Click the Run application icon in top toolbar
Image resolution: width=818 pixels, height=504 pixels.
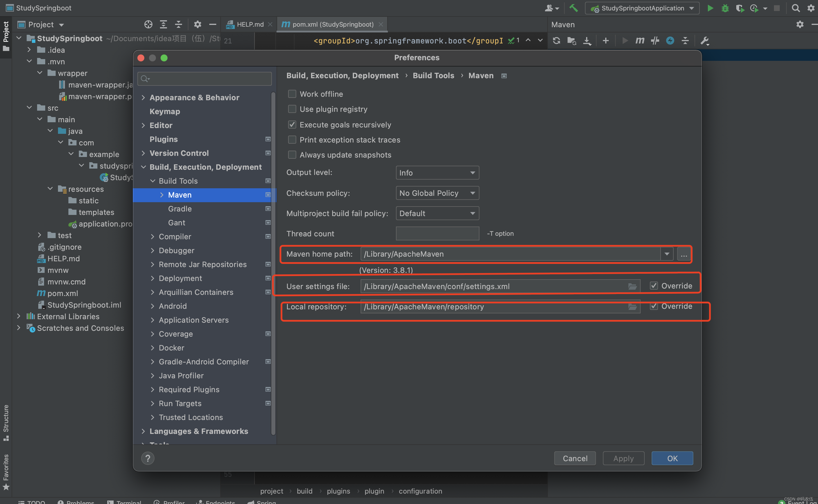710,8
